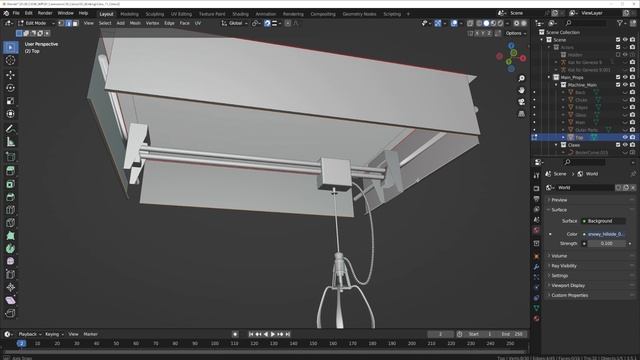This screenshot has width=640, height=360.
Task: Select the Scale tool
Action: pyautogui.click(x=11, y=101)
